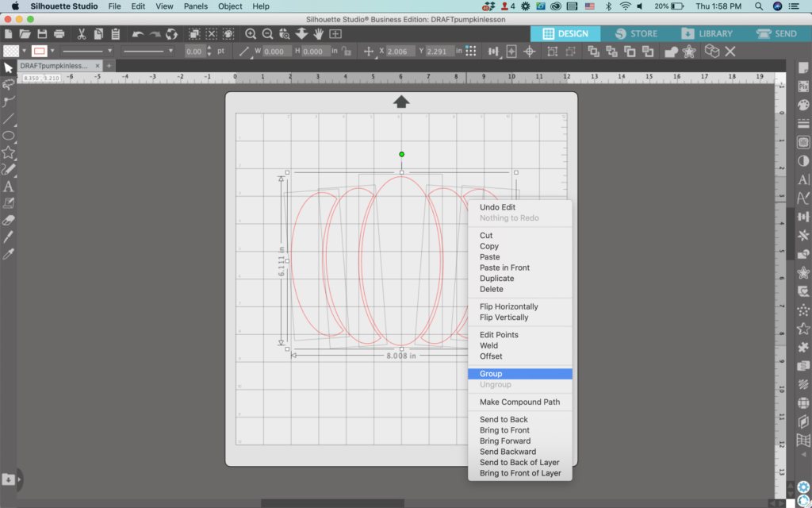Open the line style dropdown
The height and width of the screenshot is (508, 812).
point(87,51)
